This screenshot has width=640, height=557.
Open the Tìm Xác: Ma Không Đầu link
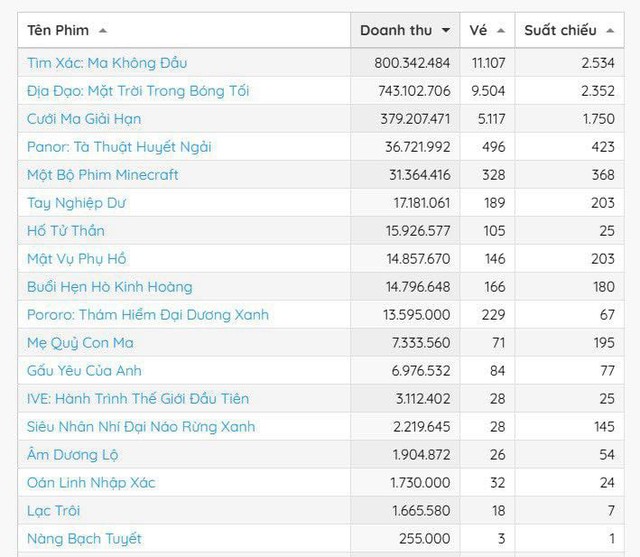click(107, 63)
